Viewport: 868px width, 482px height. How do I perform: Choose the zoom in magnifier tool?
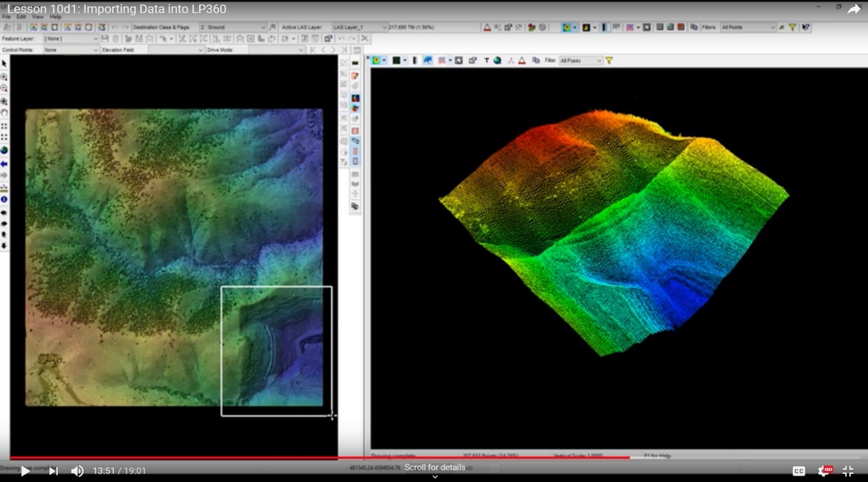pos(4,77)
